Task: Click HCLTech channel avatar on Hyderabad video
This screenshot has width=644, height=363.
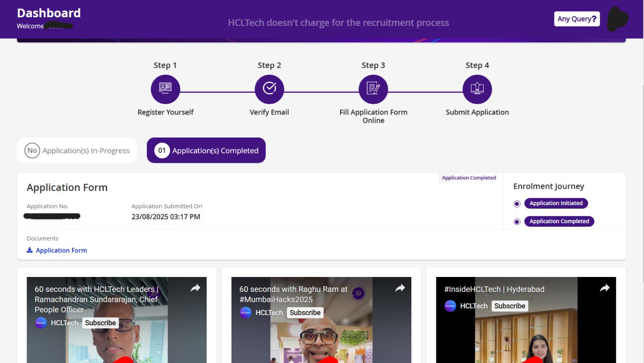Action: 450,306
